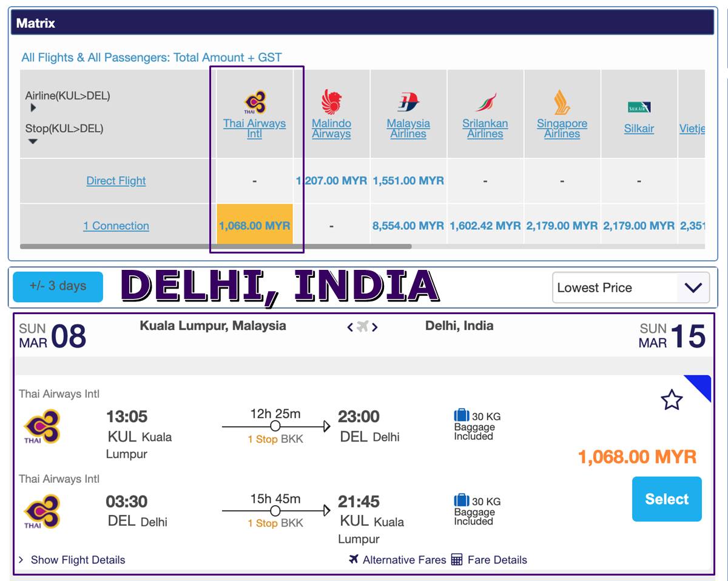728x581 pixels.
Task: Open Silkair link
Action: 639,129
